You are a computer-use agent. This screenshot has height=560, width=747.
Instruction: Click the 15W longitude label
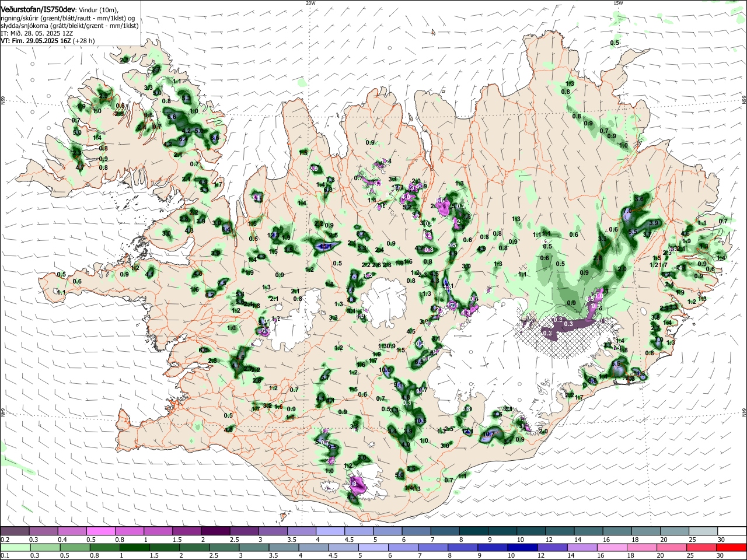click(x=617, y=2)
